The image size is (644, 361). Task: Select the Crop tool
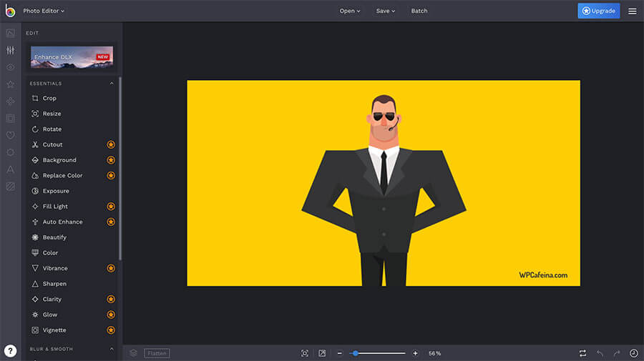(x=49, y=99)
